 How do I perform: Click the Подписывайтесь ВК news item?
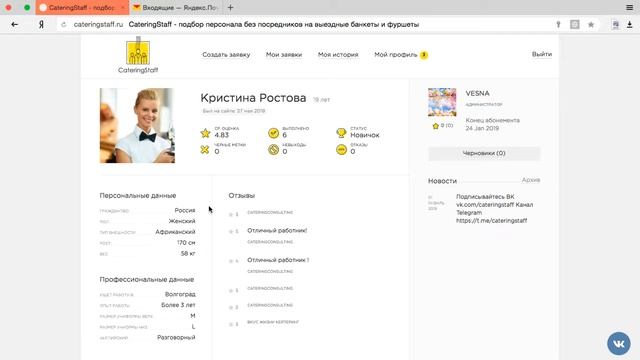point(494,209)
